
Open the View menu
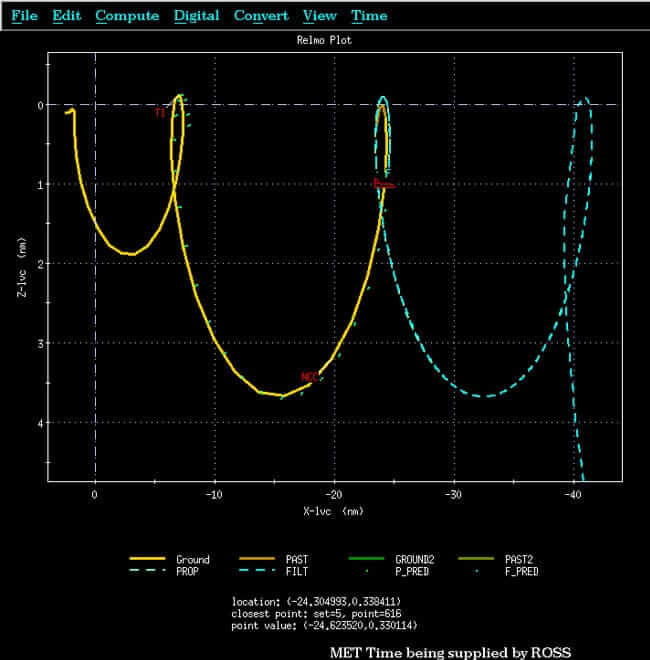(x=320, y=16)
